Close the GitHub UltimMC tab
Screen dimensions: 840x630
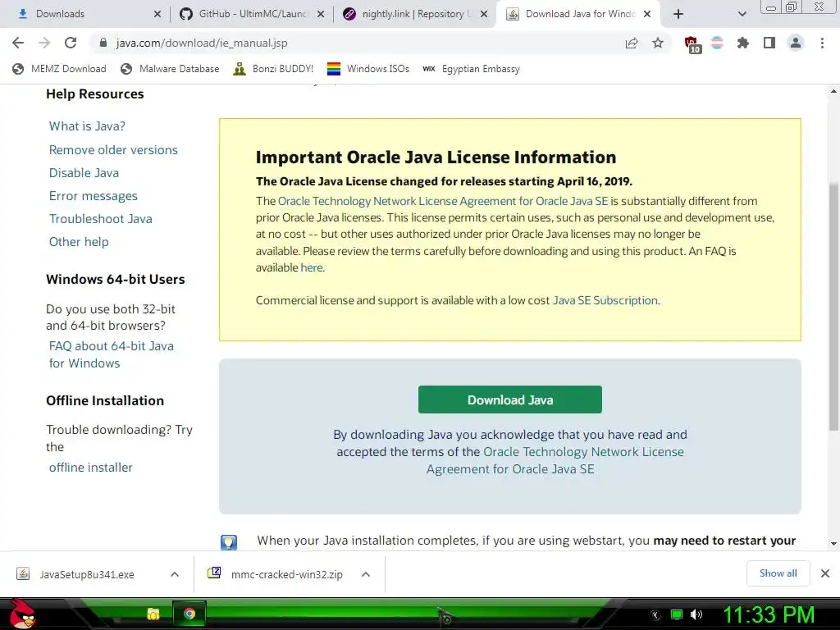(321, 14)
